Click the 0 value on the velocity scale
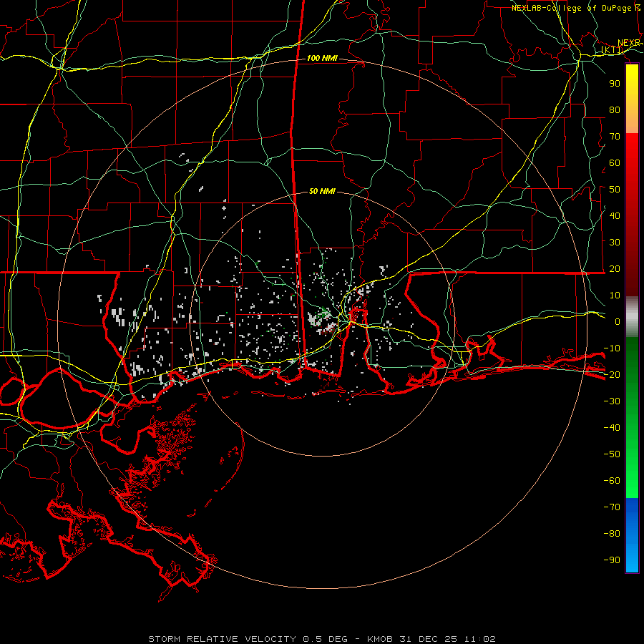Viewport: 644px width, 644px height. point(618,322)
